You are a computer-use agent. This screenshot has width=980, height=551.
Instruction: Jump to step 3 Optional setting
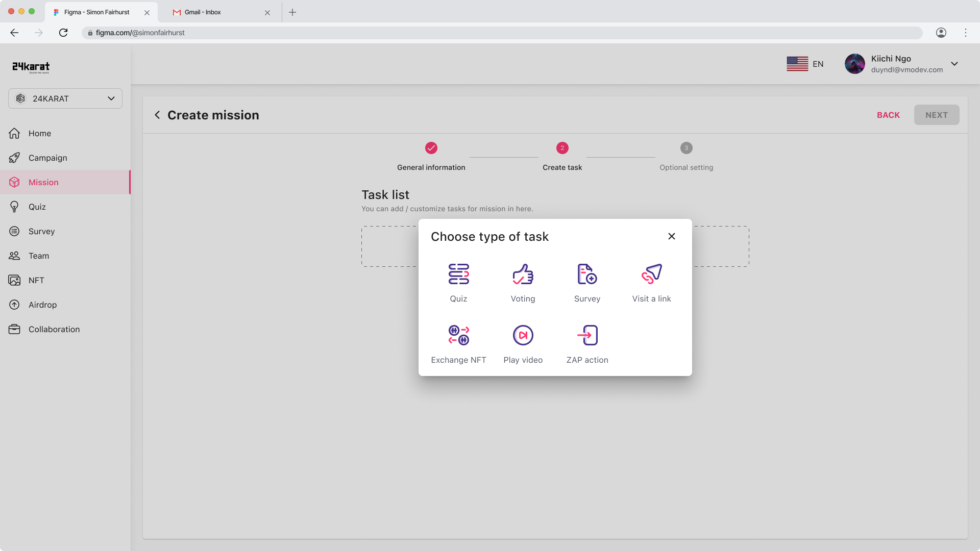point(686,148)
